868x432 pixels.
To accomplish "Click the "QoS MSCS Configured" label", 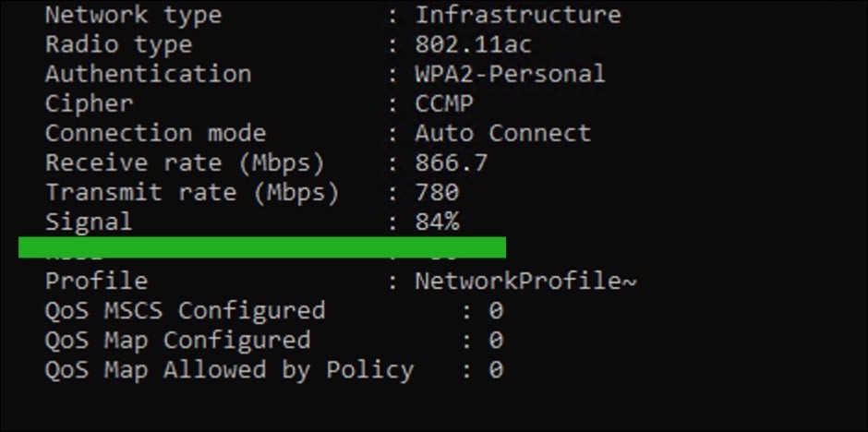I will tap(185, 311).
